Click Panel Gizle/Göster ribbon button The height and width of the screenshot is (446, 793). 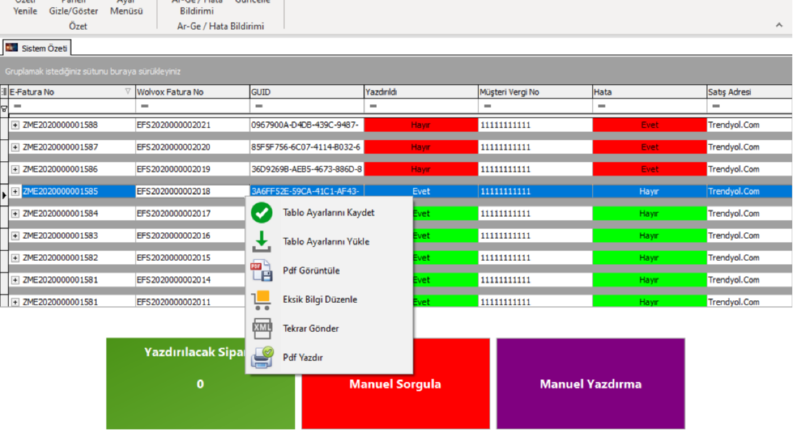pos(73,8)
